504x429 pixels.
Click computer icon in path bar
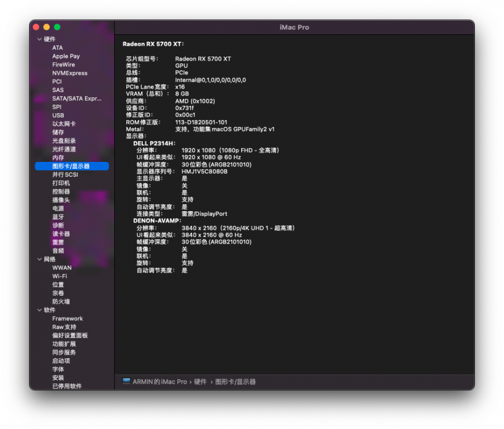126,382
